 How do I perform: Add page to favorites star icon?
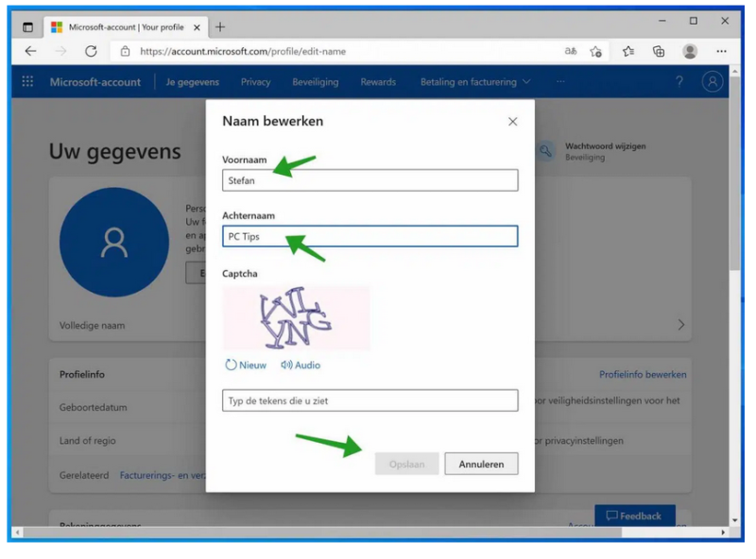[596, 51]
